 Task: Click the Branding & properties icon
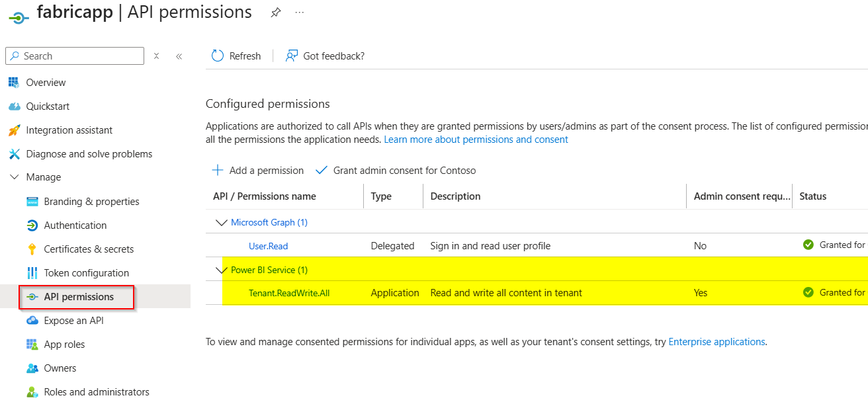[x=32, y=202]
